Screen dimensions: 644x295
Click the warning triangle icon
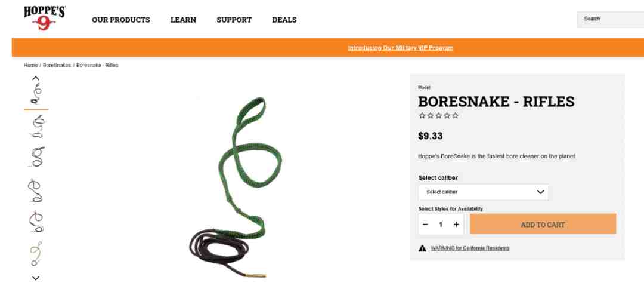(422, 248)
